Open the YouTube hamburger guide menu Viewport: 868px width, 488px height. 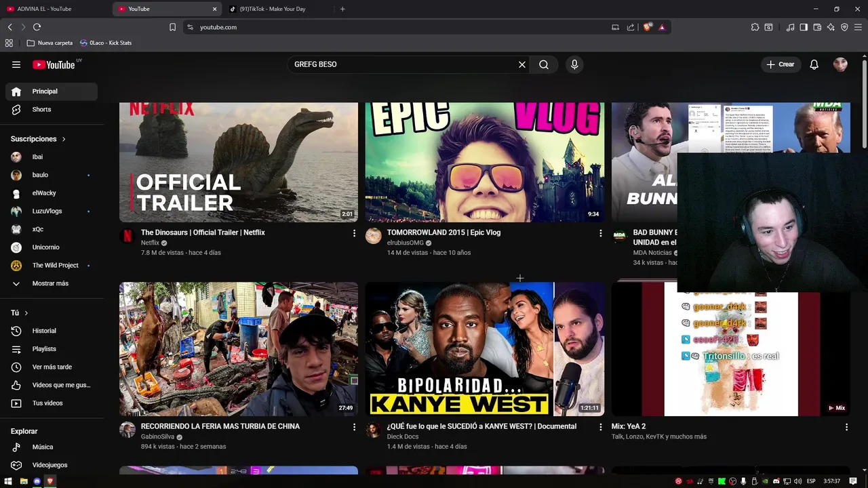pos(16,64)
